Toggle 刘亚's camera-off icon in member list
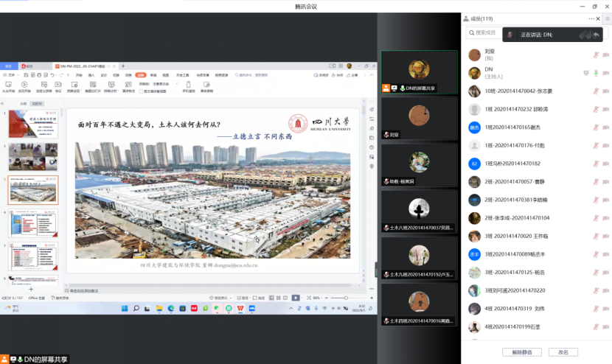Screen dimensions: 612x364 pos(605,55)
